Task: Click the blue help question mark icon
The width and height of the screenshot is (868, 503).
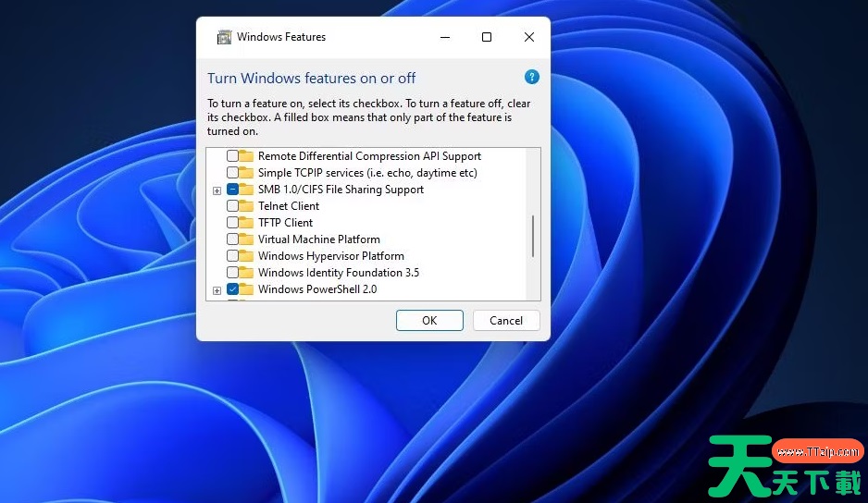Action: pyautogui.click(x=531, y=77)
